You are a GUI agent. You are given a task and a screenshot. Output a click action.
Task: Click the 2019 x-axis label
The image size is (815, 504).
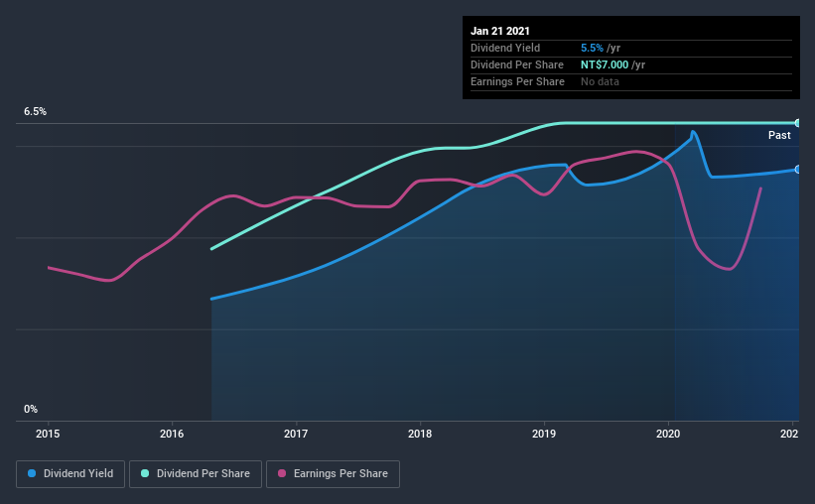point(544,434)
